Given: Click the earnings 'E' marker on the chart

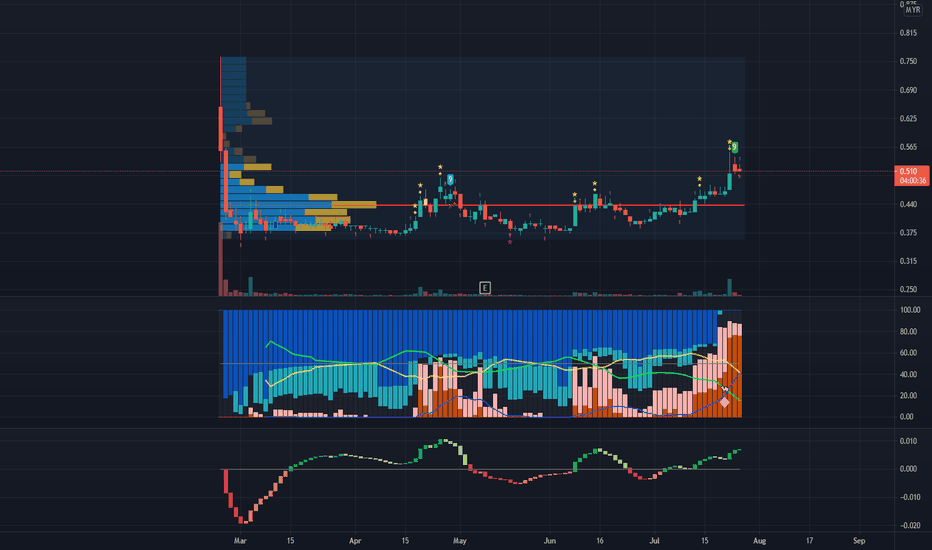Looking at the screenshot, I should point(484,288).
